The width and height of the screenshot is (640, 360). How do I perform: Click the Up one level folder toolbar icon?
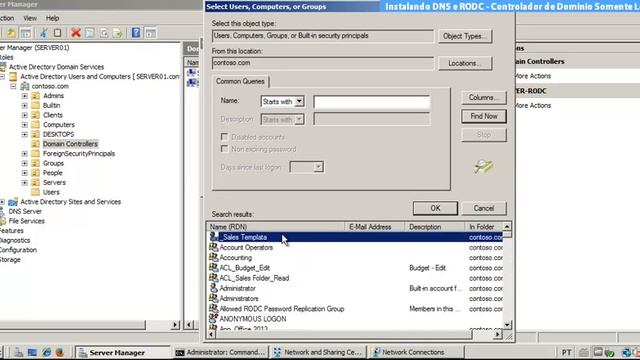[11, 33]
